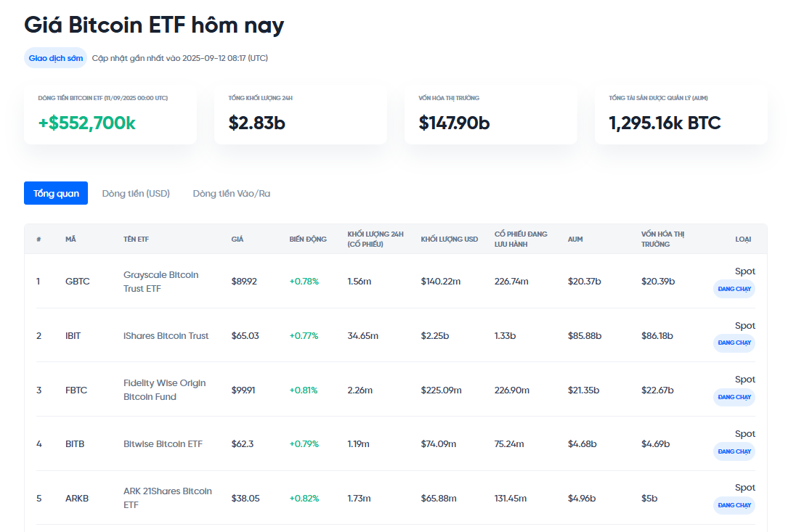The image size is (796, 532).
Task: Click the VỐN HÓA THỊ TRƯỜNG card
Action: tap(491, 114)
